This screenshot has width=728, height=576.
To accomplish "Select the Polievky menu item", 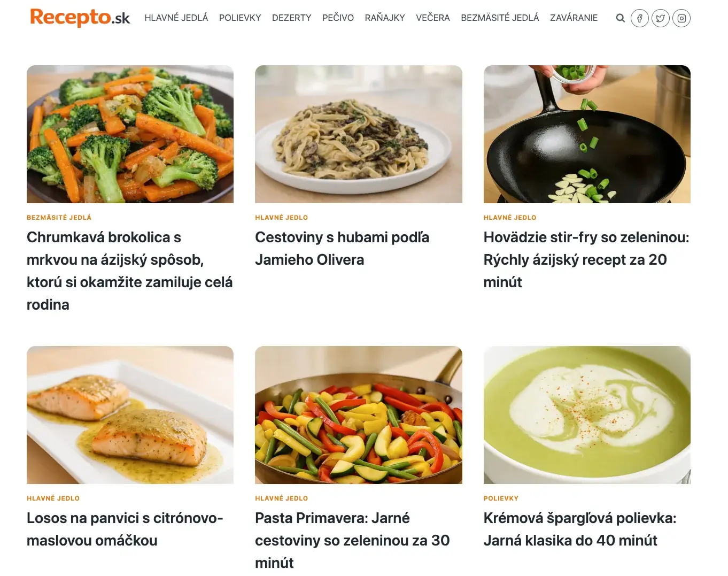I will 240,18.
